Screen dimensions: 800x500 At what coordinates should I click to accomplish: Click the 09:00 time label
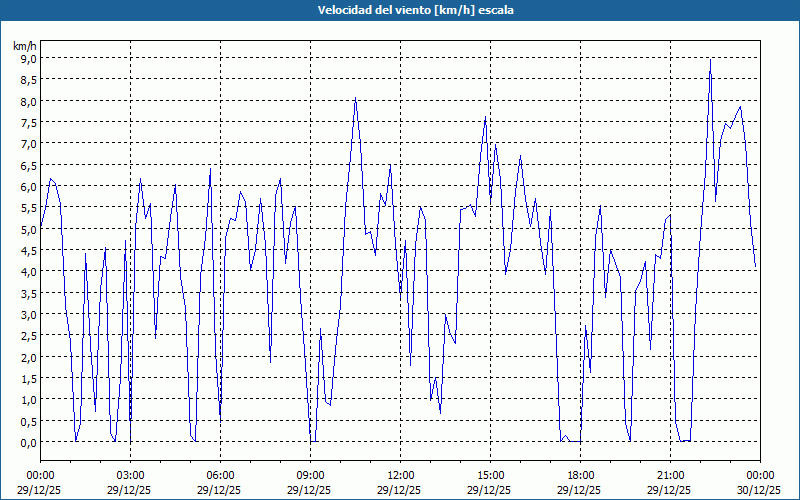click(310, 475)
